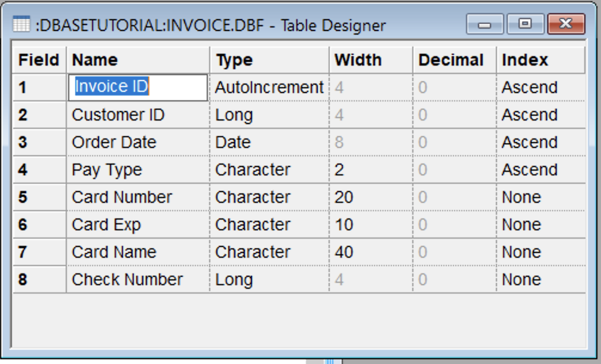The height and width of the screenshot is (364, 601).
Task: Click Pay Type width cell
Action: point(370,170)
